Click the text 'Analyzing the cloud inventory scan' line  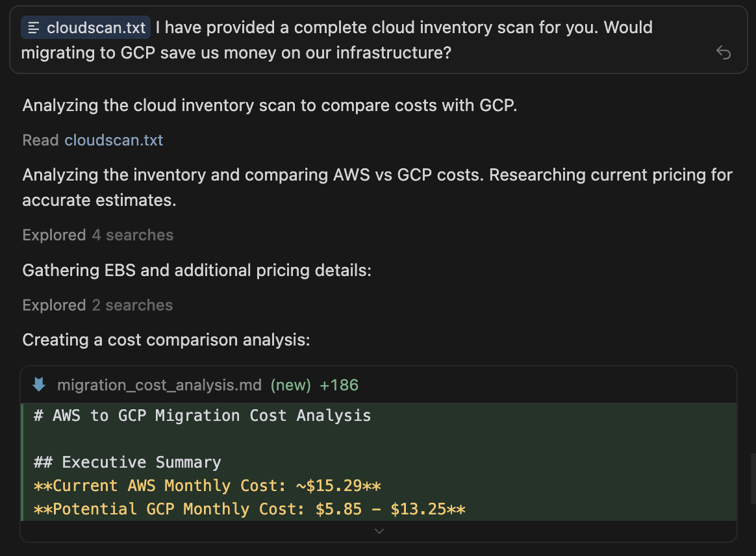[x=270, y=105]
